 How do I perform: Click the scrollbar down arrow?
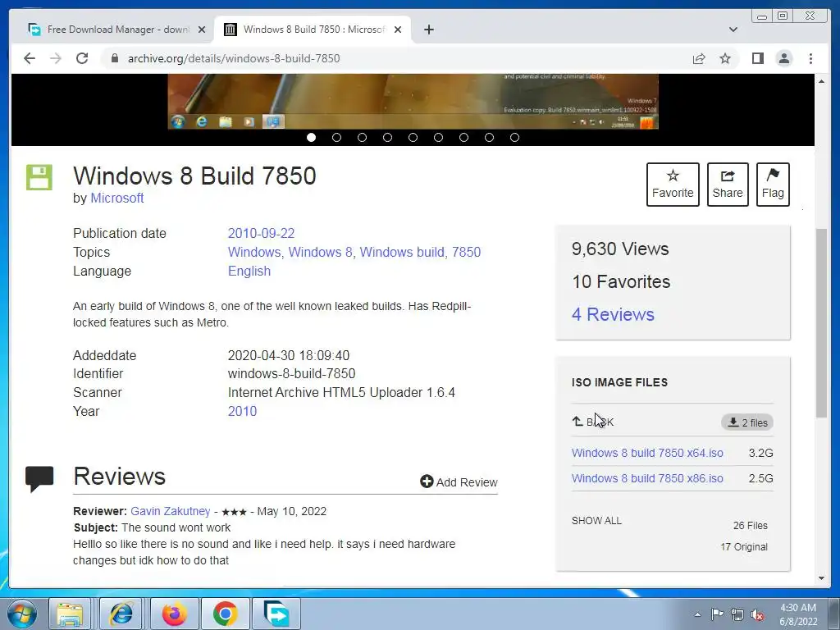click(821, 578)
